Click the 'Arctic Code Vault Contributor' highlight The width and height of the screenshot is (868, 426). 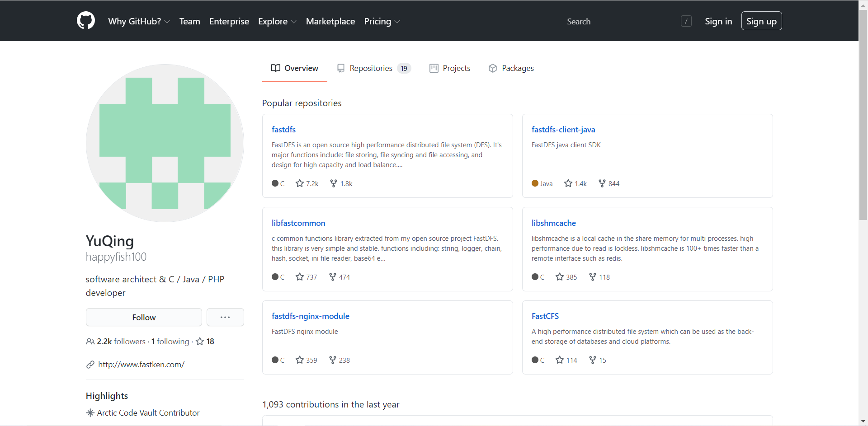tap(148, 413)
